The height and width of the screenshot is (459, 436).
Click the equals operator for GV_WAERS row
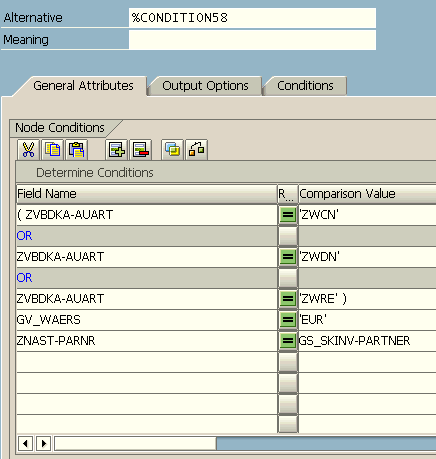coord(288,320)
